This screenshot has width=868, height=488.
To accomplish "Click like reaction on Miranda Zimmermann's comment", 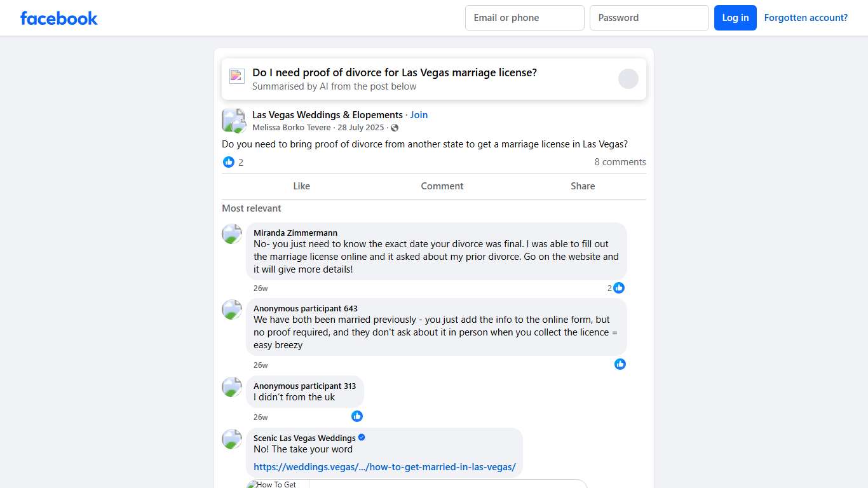I will coord(619,288).
